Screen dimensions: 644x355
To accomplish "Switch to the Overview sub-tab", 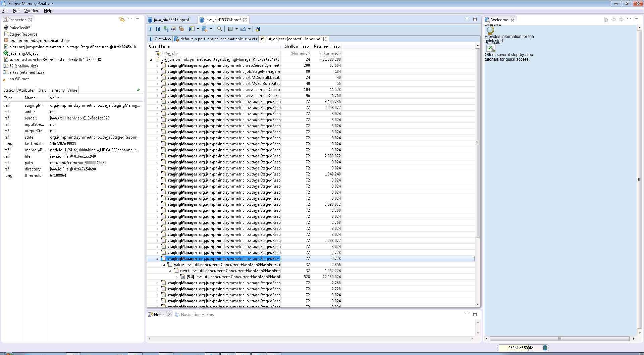I will (x=160, y=39).
